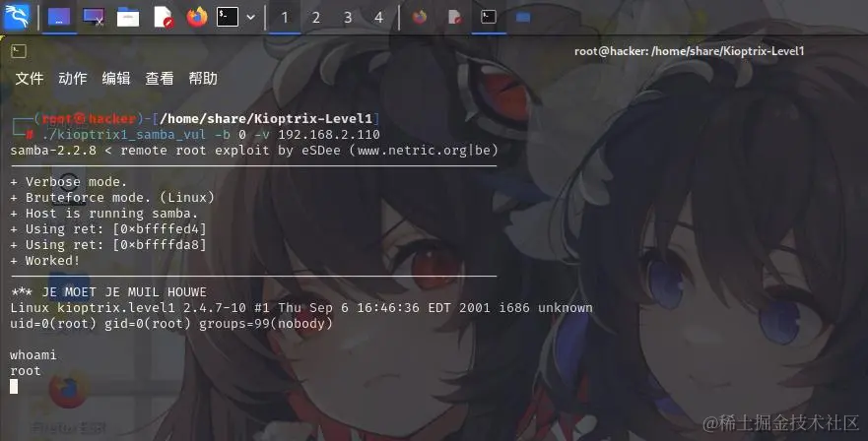Click the '+ Verbose mode.' line
This screenshot has height=441, width=868.
point(69,182)
